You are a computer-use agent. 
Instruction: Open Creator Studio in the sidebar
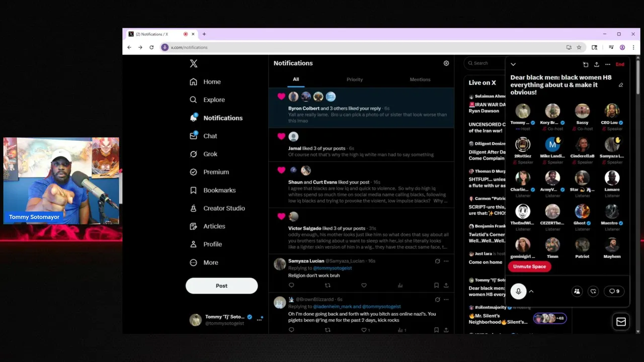(x=217, y=208)
